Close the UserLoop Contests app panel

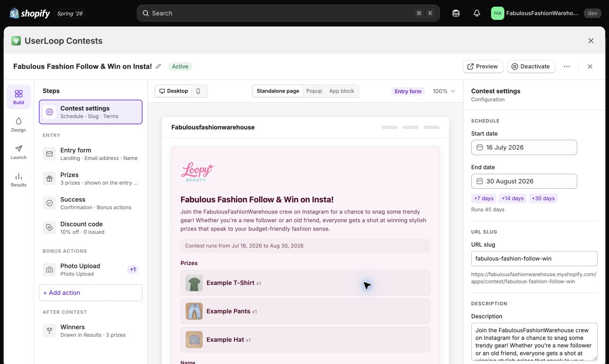pos(591,41)
